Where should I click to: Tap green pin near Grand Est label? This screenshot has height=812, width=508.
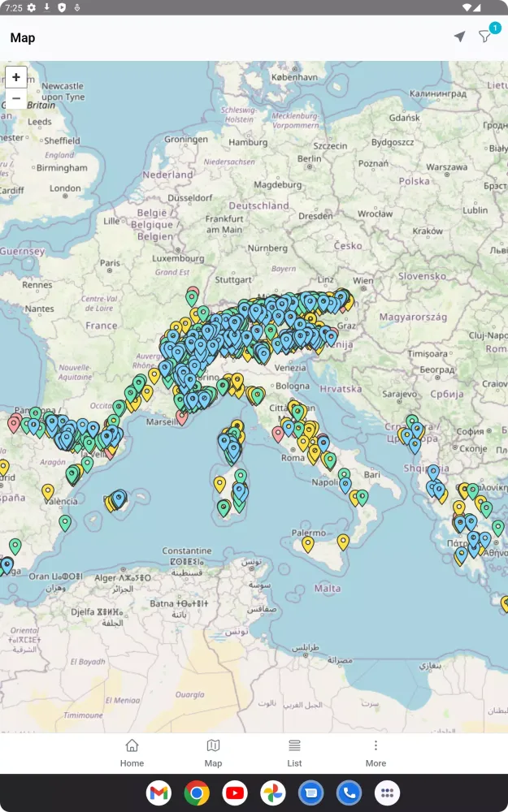[x=192, y=298]
